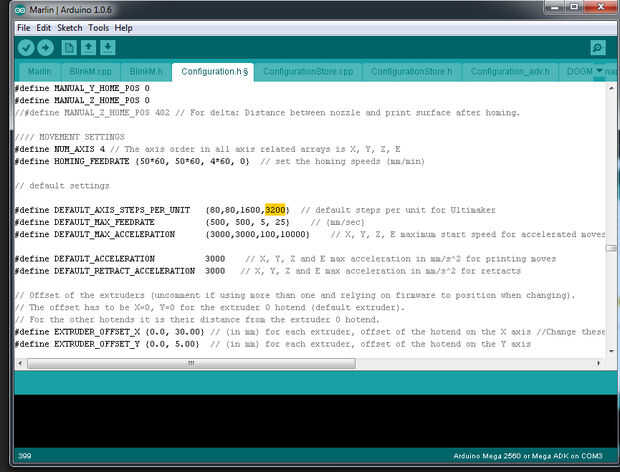
Task: Create a new sketch with New icon
Action: 69,48
